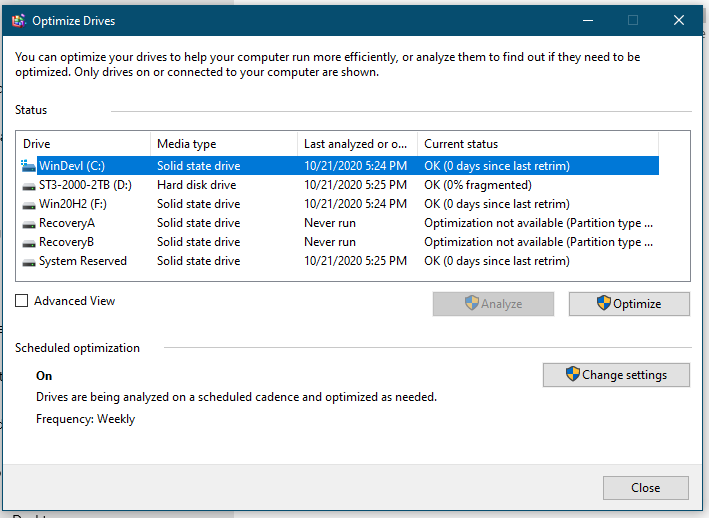Click the OK (0% fragmented) status cell
The image size is (709, 518).
477,185
